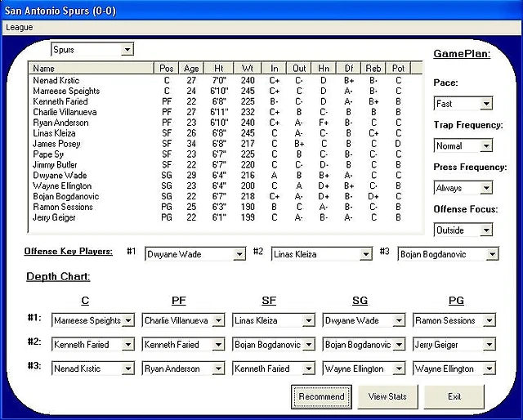Select the Wayne Ellington roster row
Viewport: 523px width, 420px height.
click(226, 185)
